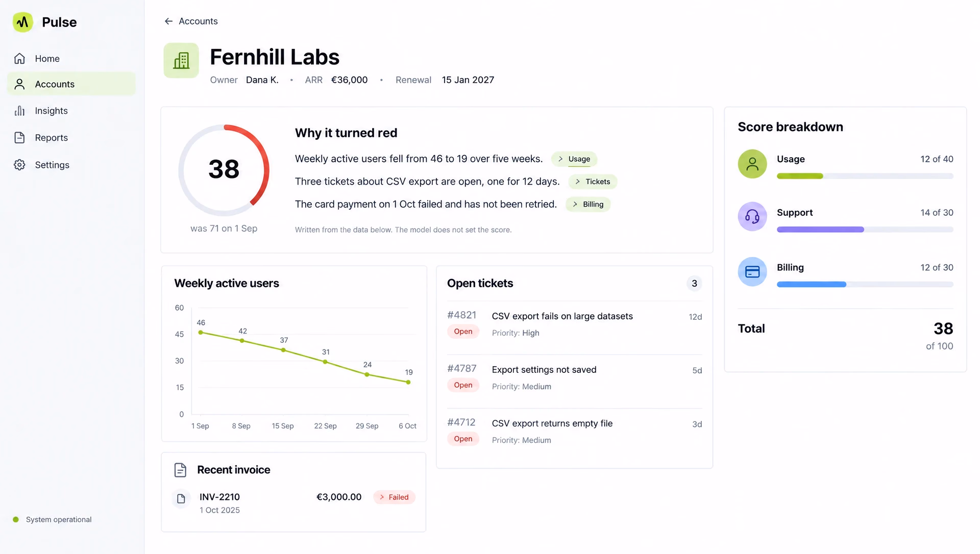Viewport: 980px width, 554px height.
Task: Click the Reports document icon
Action: (19, 138)
